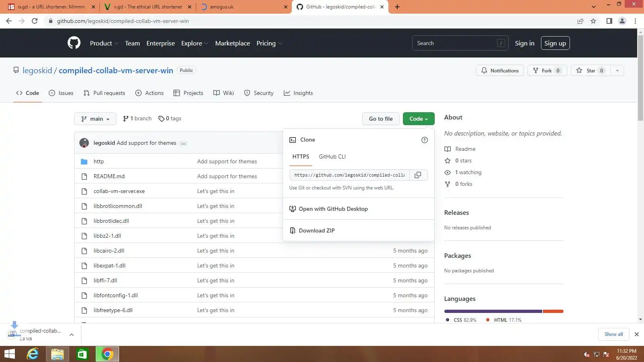Screen dimensions: 644x362
Task: View the Insights tab
Action: 298,93
